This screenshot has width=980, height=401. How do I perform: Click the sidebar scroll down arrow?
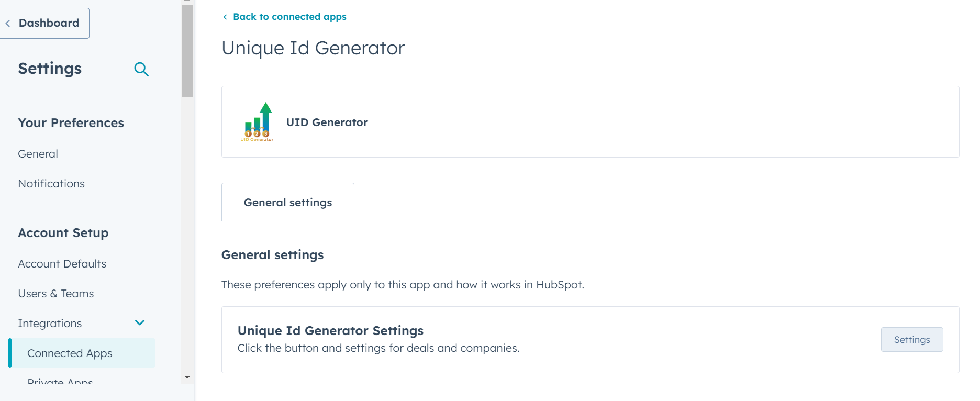coord(187,377)
